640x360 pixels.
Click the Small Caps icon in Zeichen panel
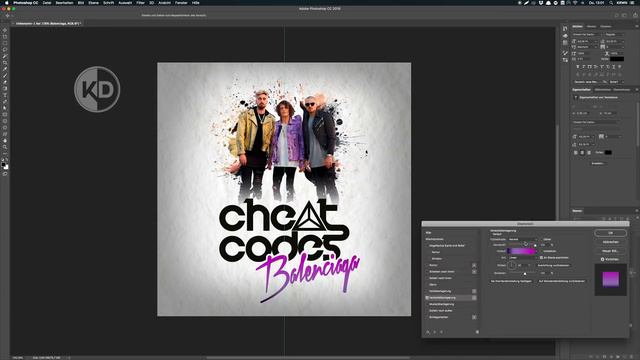[x=596, y=67]
